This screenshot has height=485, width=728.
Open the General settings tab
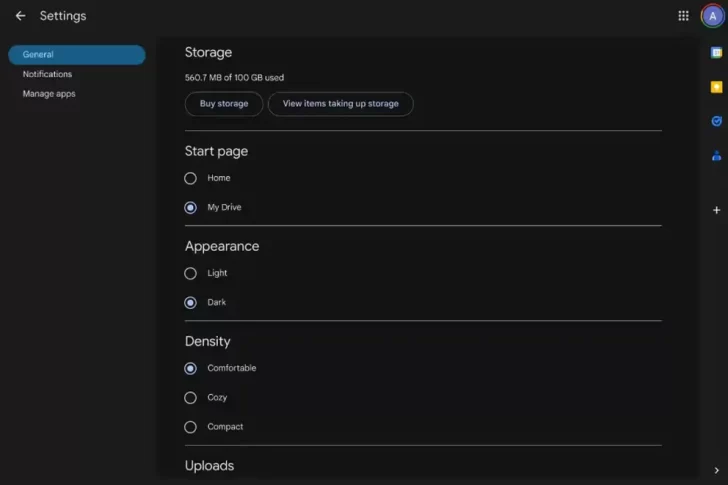76,55
